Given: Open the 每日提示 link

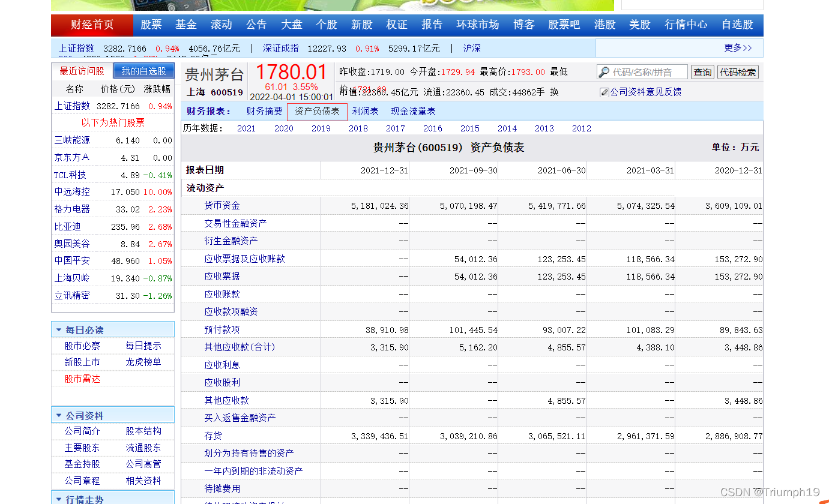Looking at the screenshot, I should [143, 346].
